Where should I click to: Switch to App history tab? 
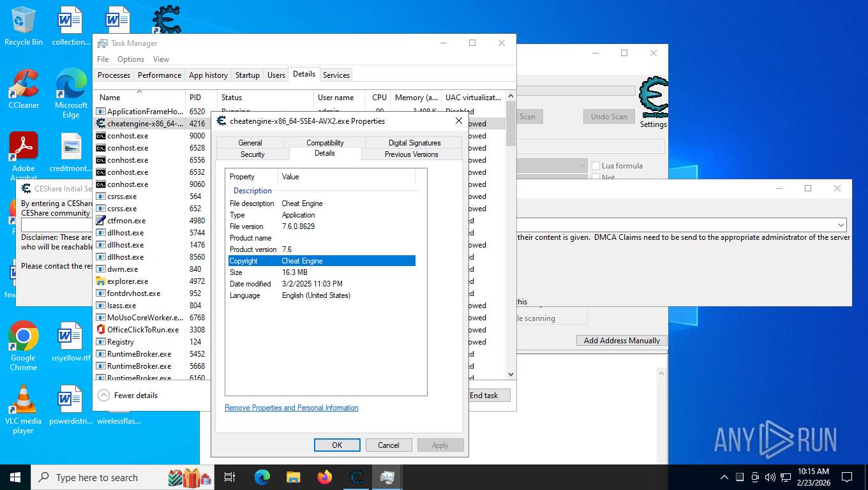pos(208,75)
